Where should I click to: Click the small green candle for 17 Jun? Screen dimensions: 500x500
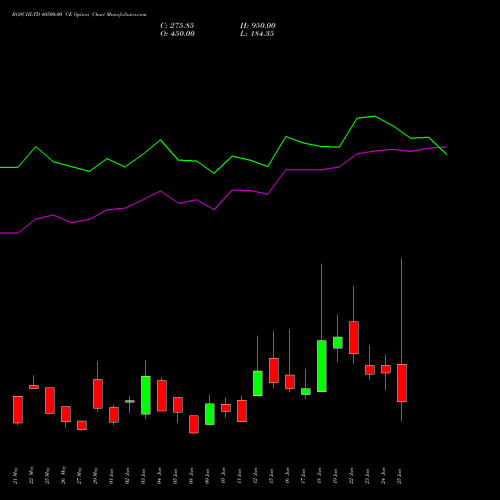click(306, 392)
